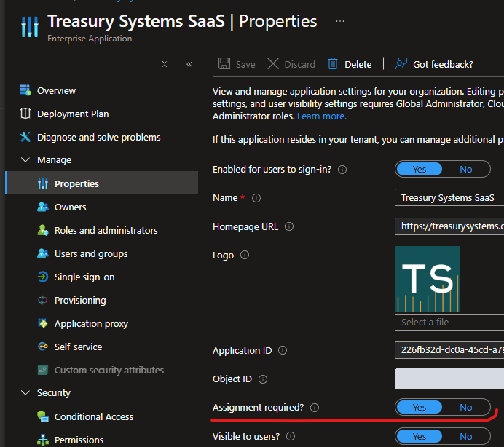Screen dimensions: 504x447
Task: Open the Permissions page
Action: (x=79, y=440)
